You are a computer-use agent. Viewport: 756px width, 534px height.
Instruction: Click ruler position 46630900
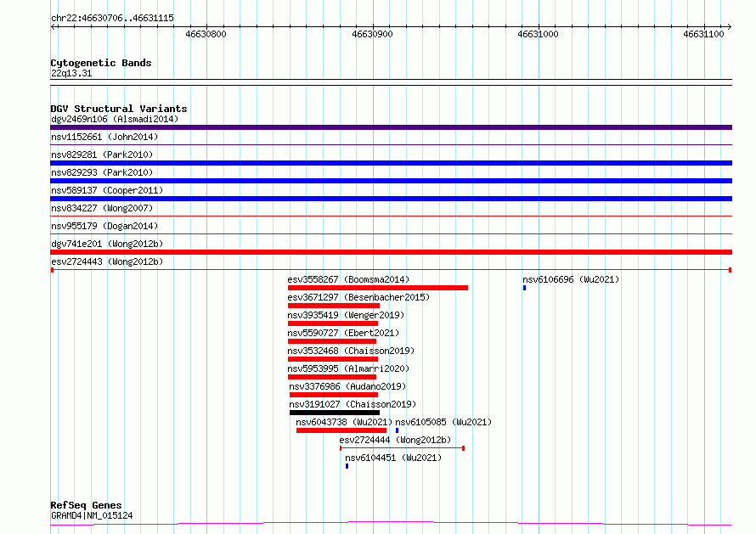coord(372,34)
